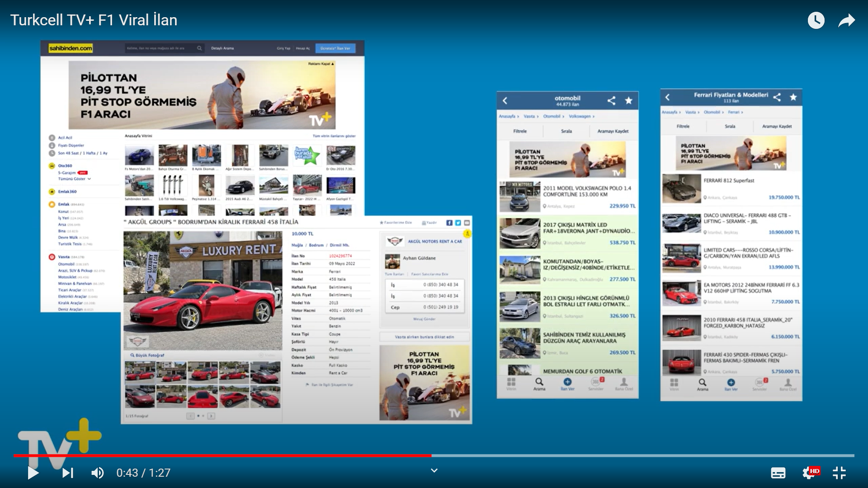Open Giriş Yap link in the top bar
868x488 pixels.
tap(284, 48)
